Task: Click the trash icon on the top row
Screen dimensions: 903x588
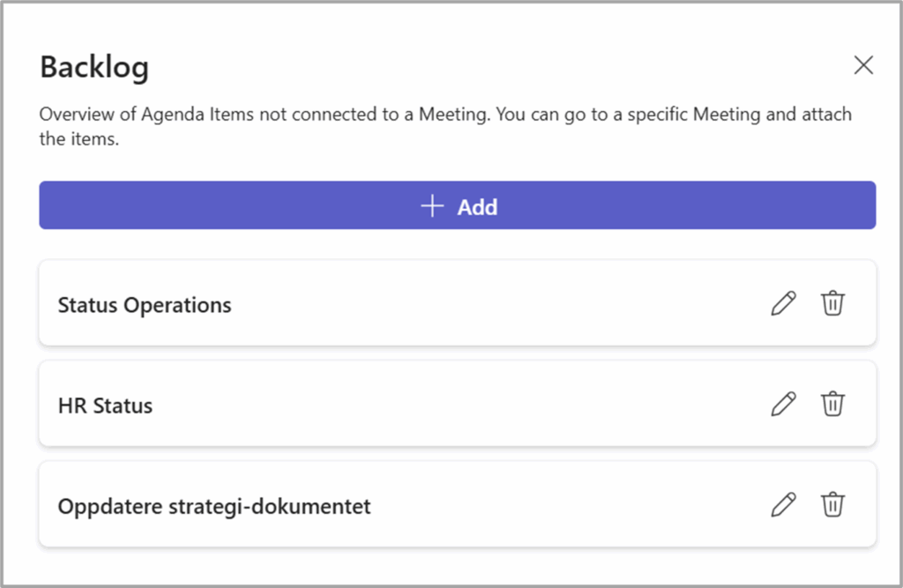Action: [x=833, y=303]
